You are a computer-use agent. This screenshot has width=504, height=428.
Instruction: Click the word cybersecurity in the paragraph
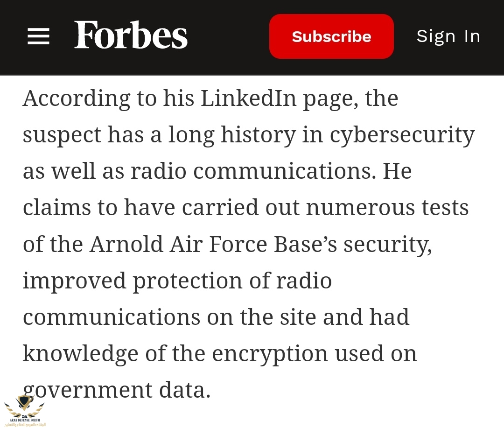point(402,135)
